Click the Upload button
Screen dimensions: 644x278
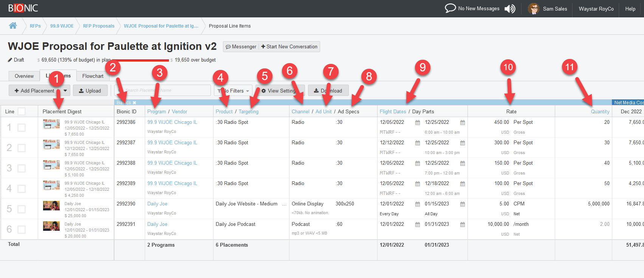click(90, 91)
